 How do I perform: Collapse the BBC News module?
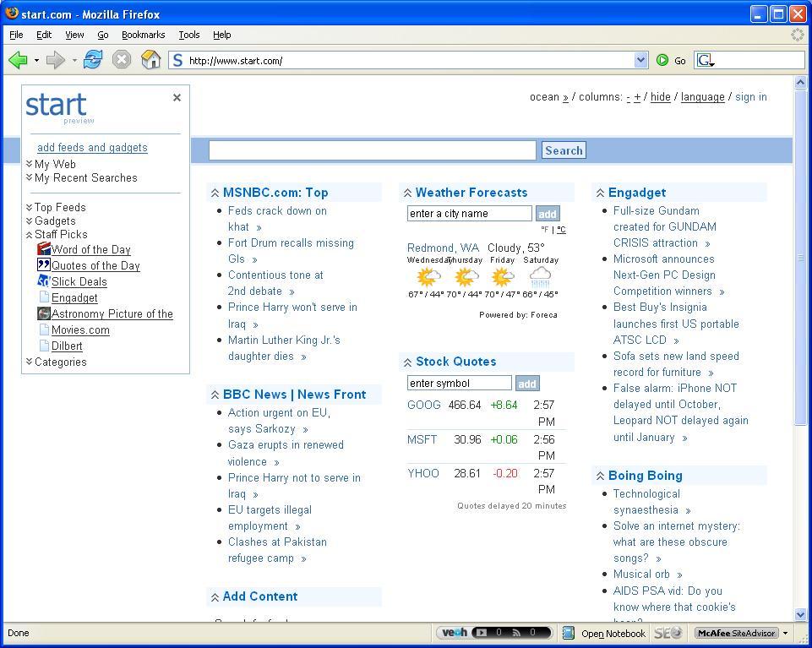pyautogui.click(x=215, y=395)
